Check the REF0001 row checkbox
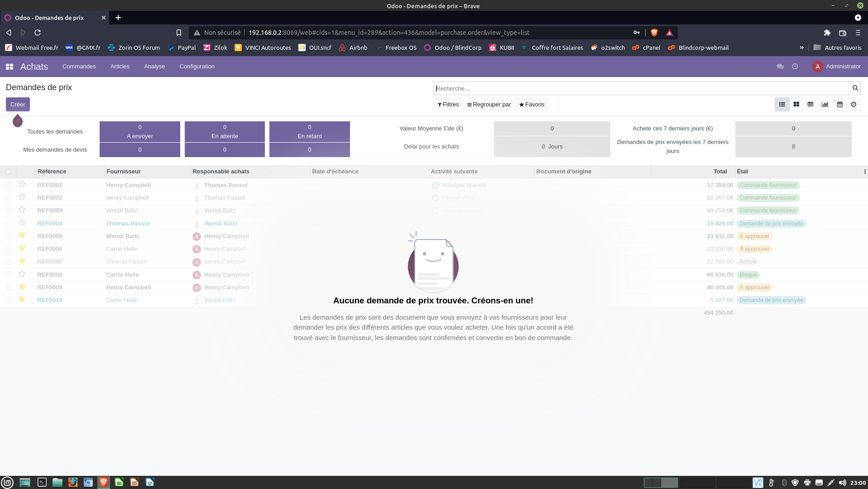This screenshot has height=489, width=868. click(9, 185)
